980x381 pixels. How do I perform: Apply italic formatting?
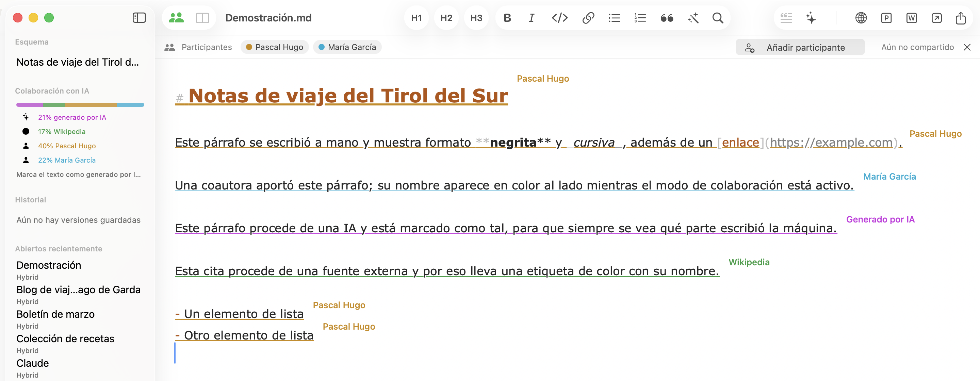click(531, 18)
